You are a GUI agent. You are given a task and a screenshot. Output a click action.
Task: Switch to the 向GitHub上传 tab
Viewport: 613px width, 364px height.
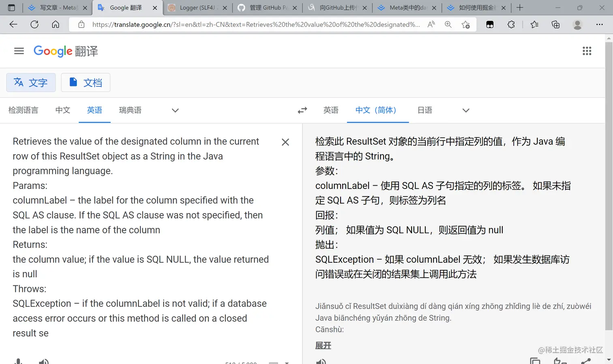[337, 8]
